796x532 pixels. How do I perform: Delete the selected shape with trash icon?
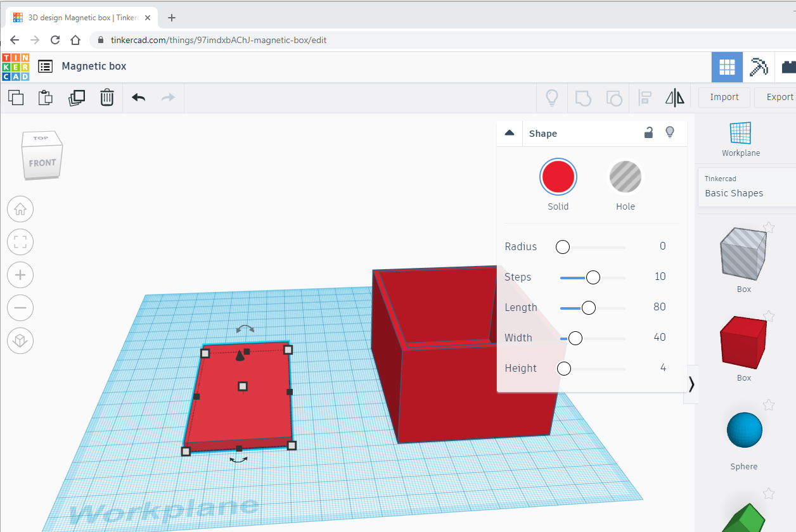(x=107, y=98)
